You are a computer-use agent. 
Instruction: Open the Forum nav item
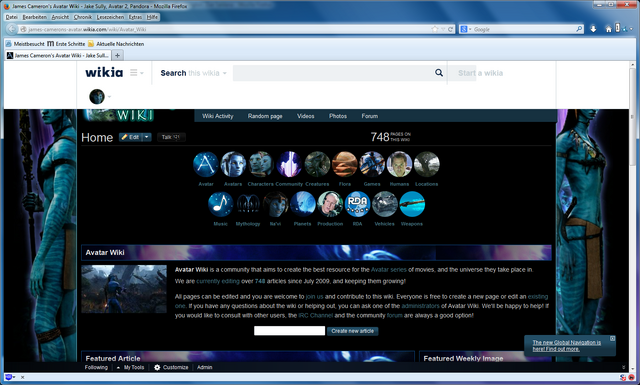(369, 116)
